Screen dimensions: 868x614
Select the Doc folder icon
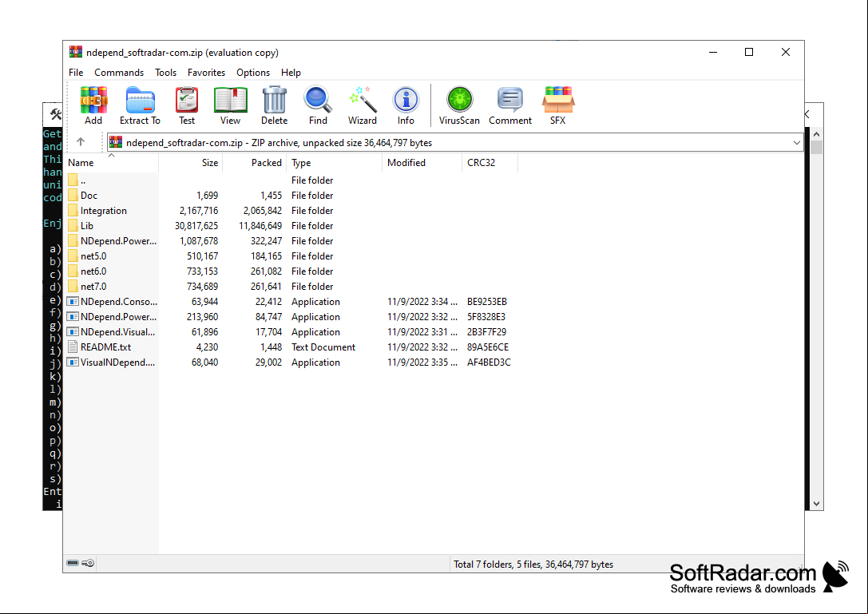click(x=73, y=195)
